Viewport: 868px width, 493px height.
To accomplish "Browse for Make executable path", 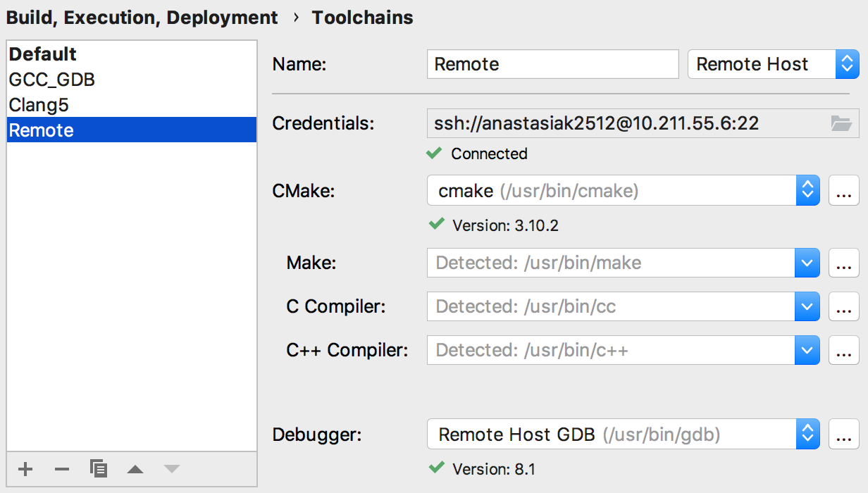I will point(843,263).
